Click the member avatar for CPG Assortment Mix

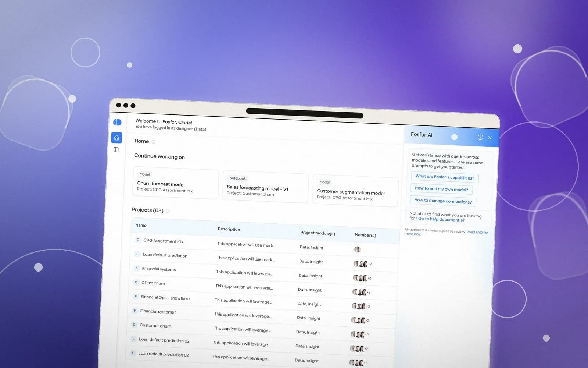click(357, 250)
